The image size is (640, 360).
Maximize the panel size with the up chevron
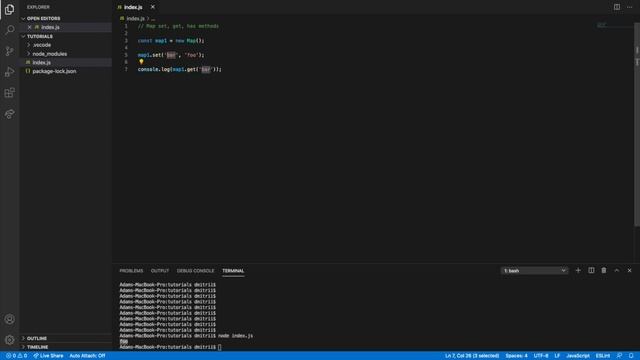point(617,270)
